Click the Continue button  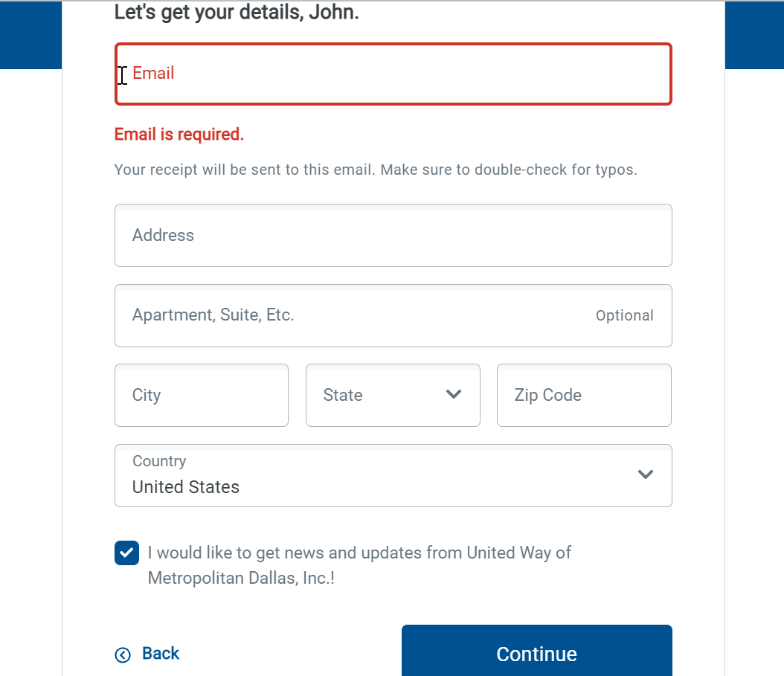[x=536, y=651]
